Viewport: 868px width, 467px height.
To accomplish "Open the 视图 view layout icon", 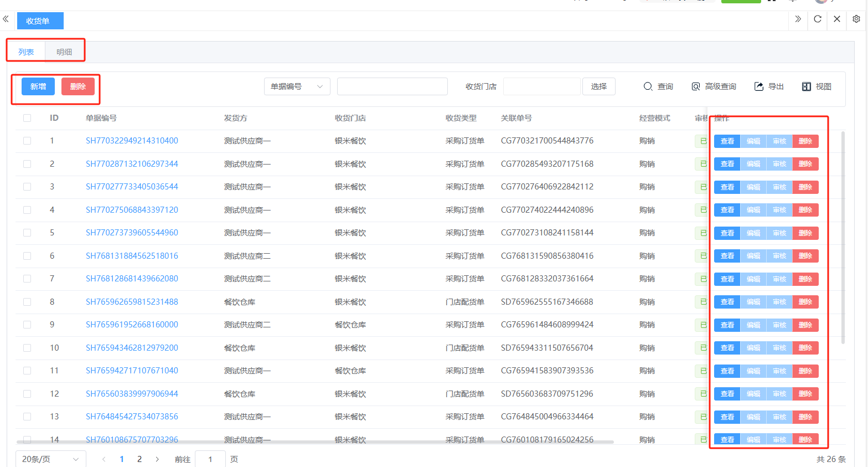I will point(817,86).
